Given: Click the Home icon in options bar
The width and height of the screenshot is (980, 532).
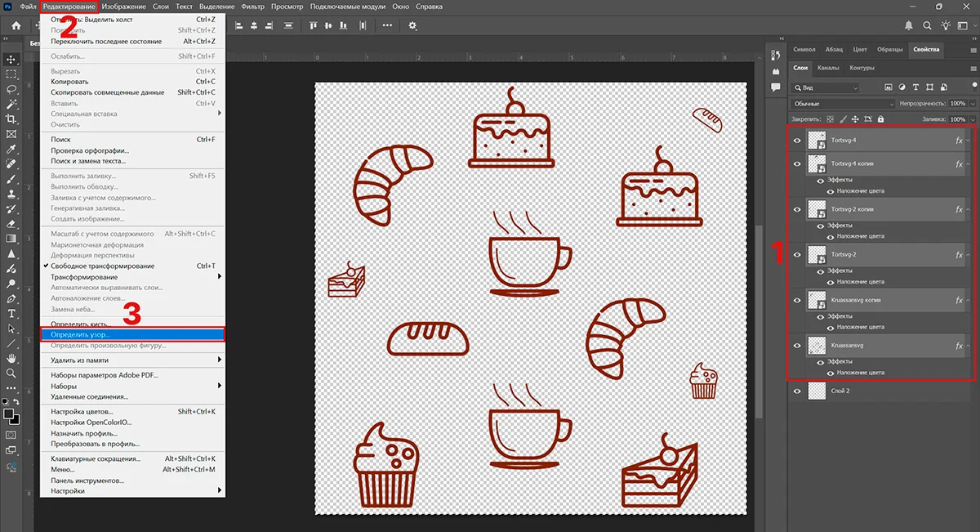Looking at the screenshot, I should (16, 25).
